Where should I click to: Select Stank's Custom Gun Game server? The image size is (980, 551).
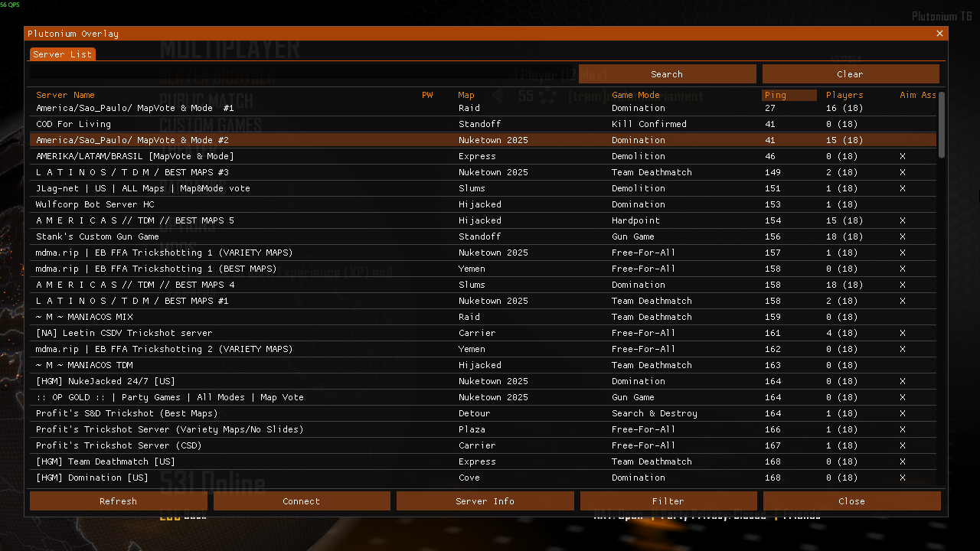click(x=483, y=236)
